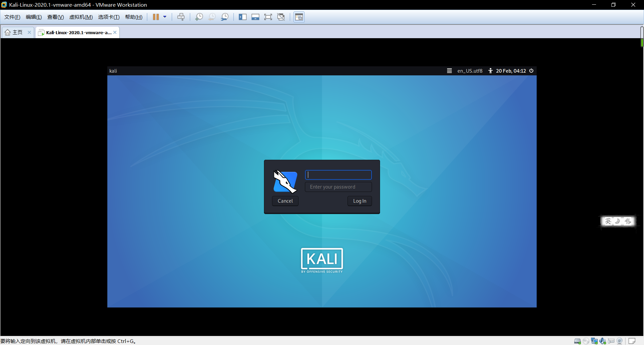The image size is (644, 345).
Task: Open the power options dropdown arrow
Action: [165, 17]
